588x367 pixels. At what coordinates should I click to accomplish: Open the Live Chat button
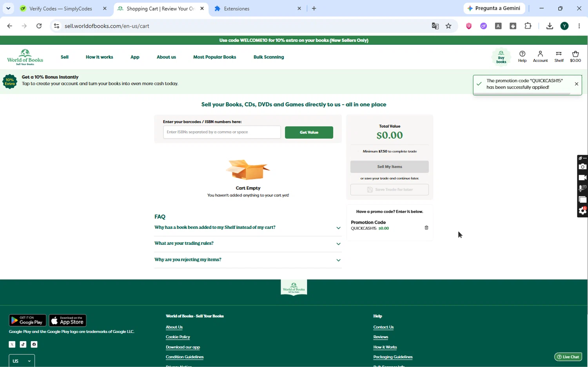click(568, 357)
